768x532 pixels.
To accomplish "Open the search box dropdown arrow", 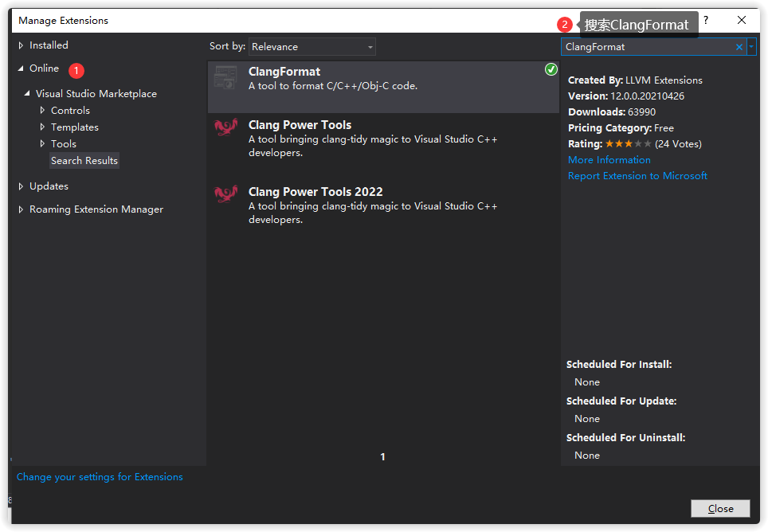I will pyautogui.click(x=751, y=47).
